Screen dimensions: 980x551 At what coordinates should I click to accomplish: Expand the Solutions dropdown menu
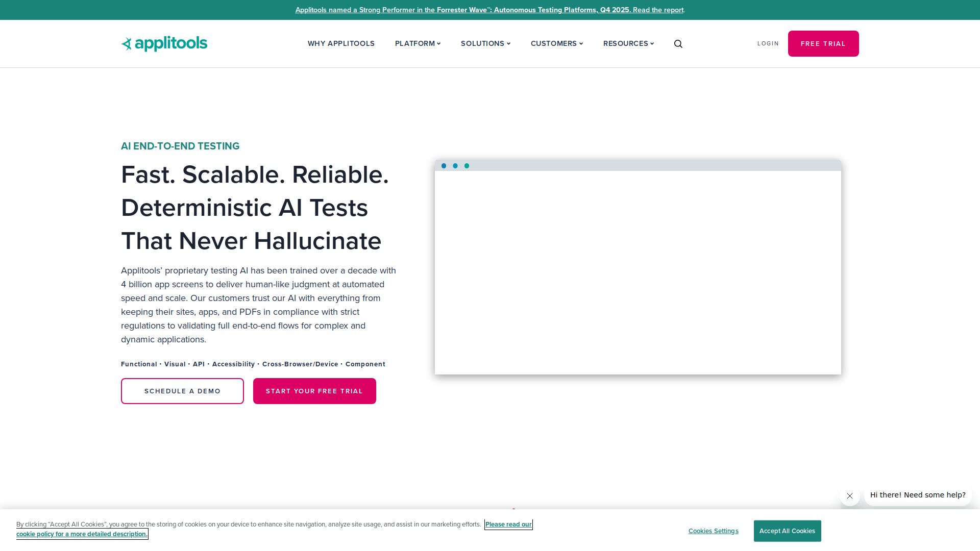tap(485, 44)
